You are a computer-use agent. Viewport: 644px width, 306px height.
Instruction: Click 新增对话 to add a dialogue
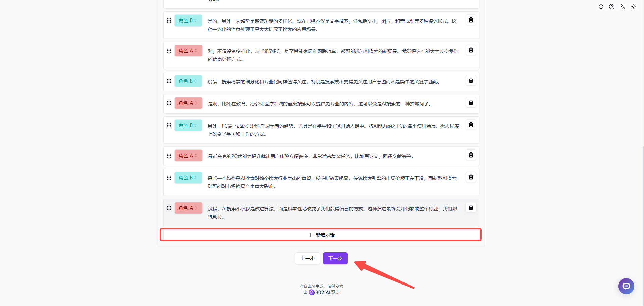tap(321, 235)
